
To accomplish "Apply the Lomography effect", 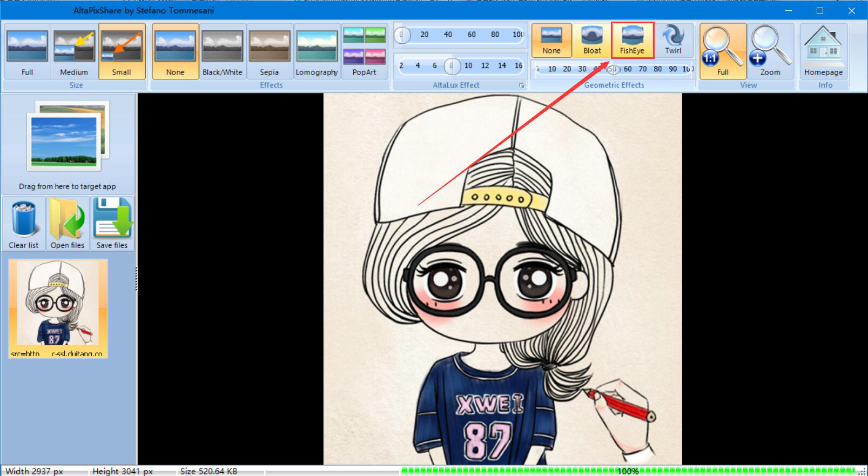I will point(317,52).
